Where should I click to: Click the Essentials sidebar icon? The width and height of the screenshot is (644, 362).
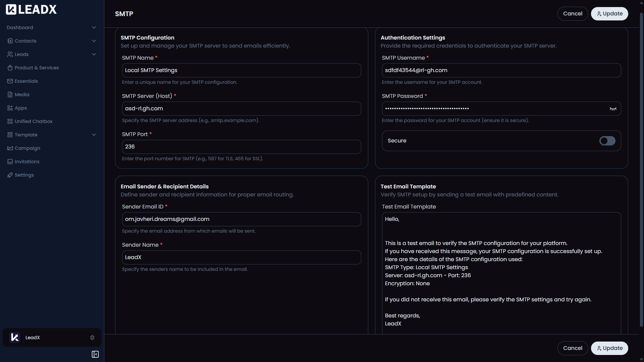[10, 81]
